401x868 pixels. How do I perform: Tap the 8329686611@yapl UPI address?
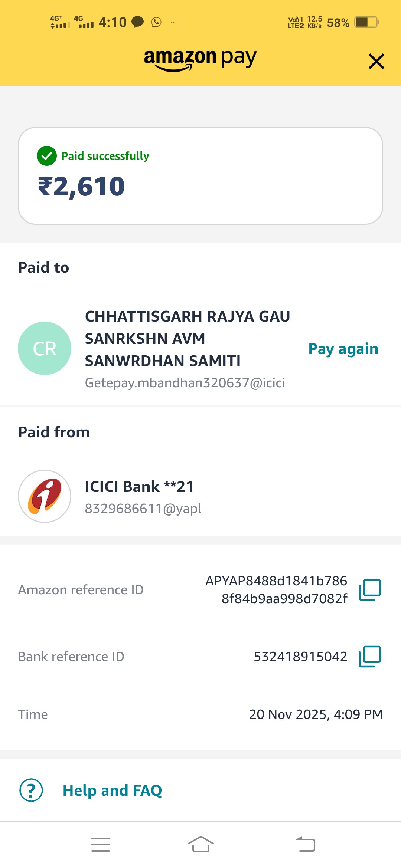[143, 509]
